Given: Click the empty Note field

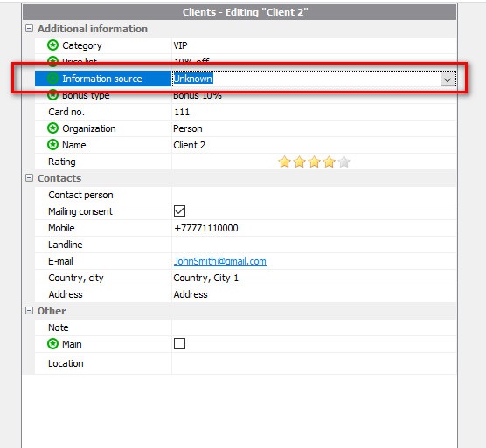Looking at the screenshot, I should [x=314, y=327].
